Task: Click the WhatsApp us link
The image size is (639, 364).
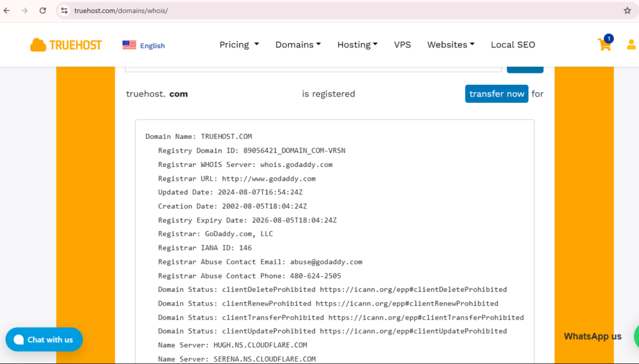Action: [x=592, y=336]
